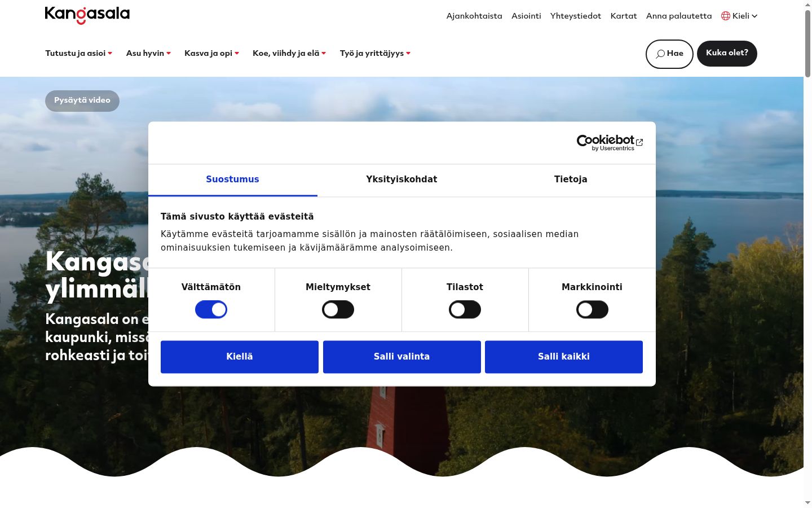Viewport: 812px width, 508px height.
Task: Enable the Tilastot cookie switch
Action: [x=465, y=309]
